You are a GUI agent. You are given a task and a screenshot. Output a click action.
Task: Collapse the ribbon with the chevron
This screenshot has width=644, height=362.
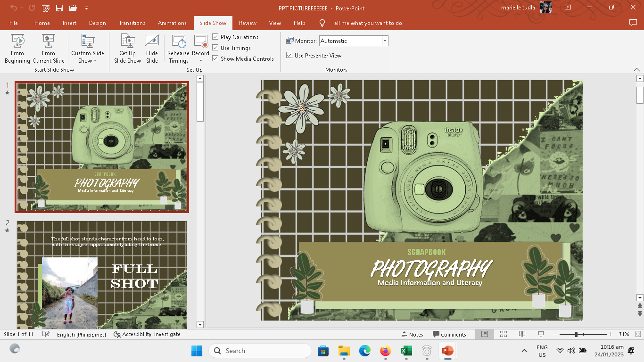point(636,70)
